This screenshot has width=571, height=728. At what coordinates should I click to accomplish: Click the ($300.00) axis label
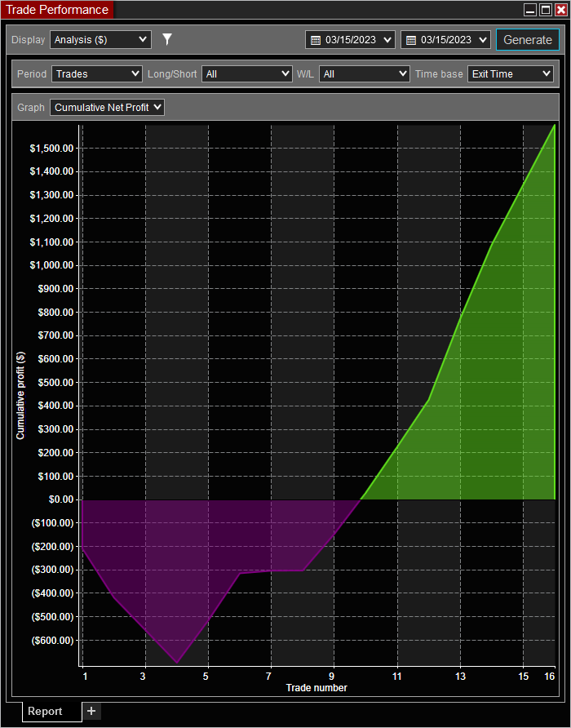[x=52, y=570]
